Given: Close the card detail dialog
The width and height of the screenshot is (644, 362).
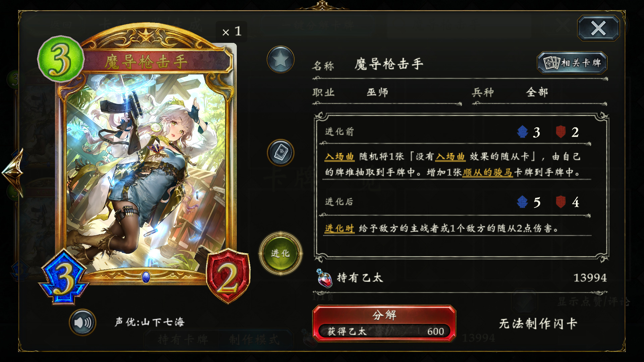Looking at the screenshot, I should tap(598, 28).
